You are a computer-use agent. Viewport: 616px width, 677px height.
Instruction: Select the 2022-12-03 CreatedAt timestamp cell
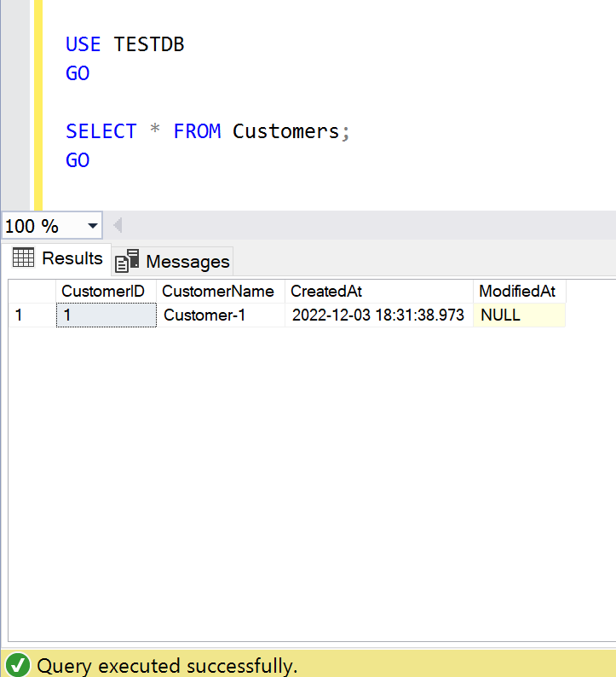tap(378, 315)
